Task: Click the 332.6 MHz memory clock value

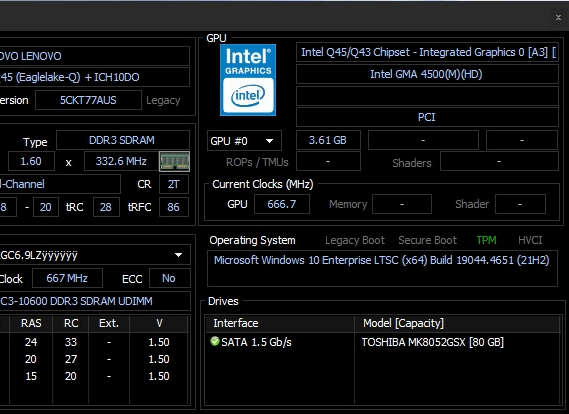Action: click(121, 161)
